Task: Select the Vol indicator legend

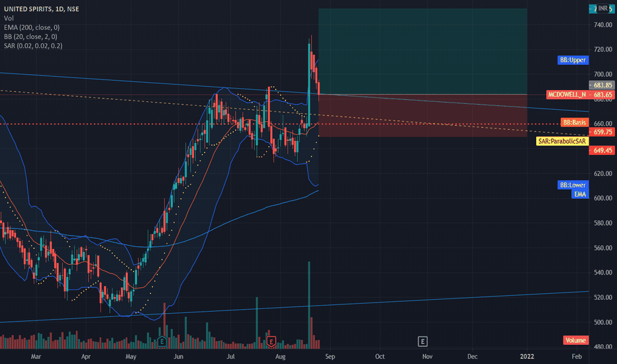Action: pyautogui.click(x=9, y=18)
